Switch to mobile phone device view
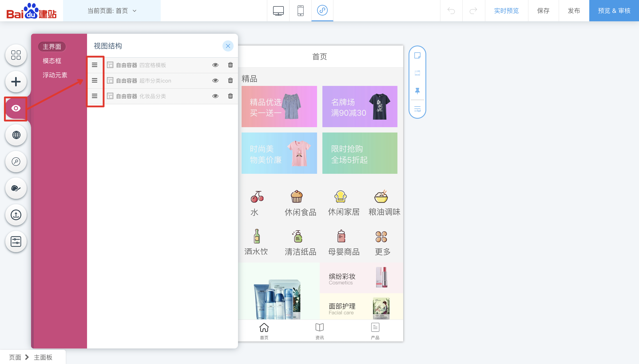The height and width of the screenshot is (364, 639). click(300, 11)
